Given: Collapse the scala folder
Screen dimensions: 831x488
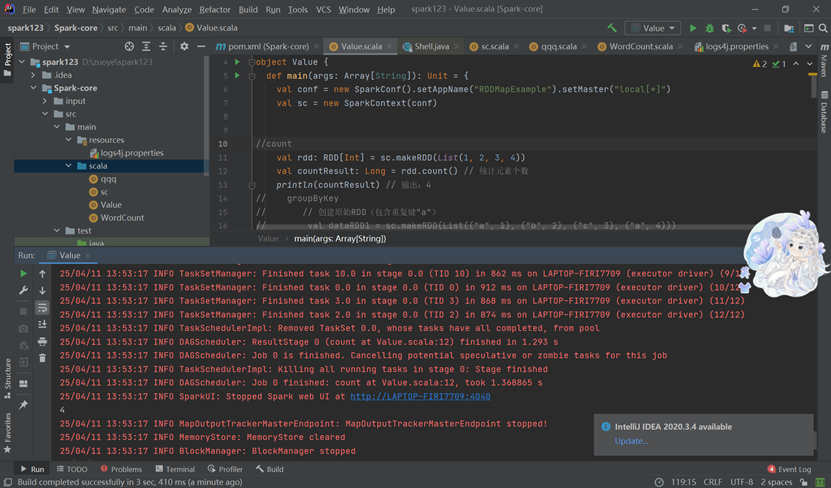Looking at the screenshot, I should (68, 166).
